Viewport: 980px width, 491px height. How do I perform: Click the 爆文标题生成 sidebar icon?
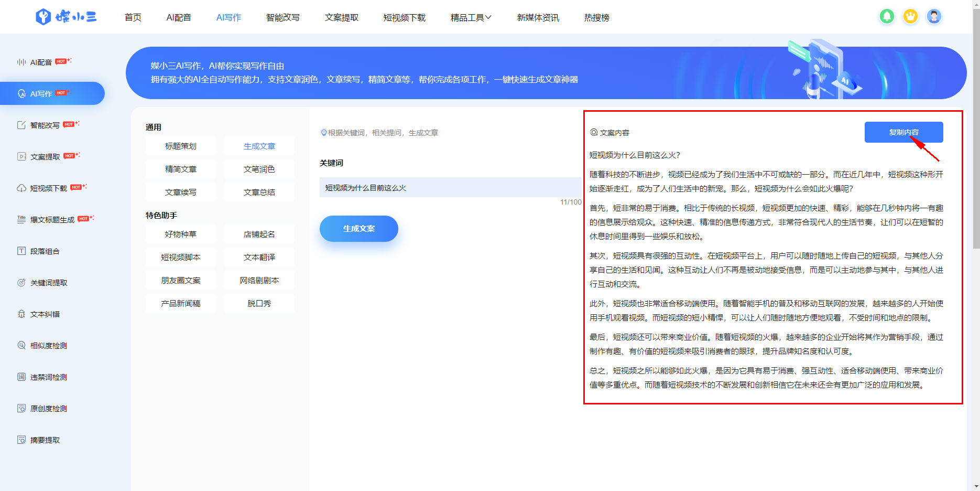coord(21,219)
